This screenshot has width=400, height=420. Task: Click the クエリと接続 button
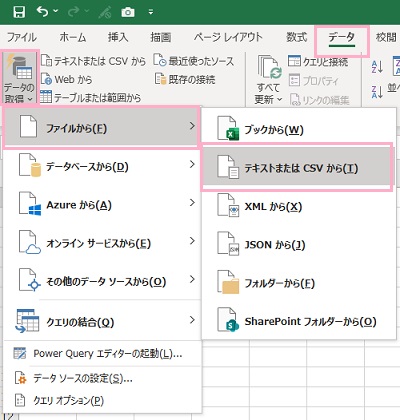(318, 61)
